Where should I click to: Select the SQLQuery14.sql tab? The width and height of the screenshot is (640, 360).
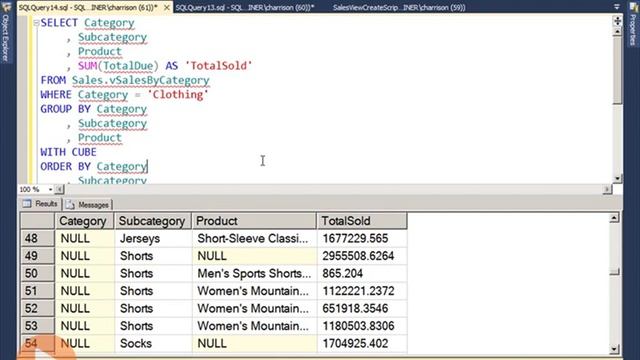(x=89, y=7)
